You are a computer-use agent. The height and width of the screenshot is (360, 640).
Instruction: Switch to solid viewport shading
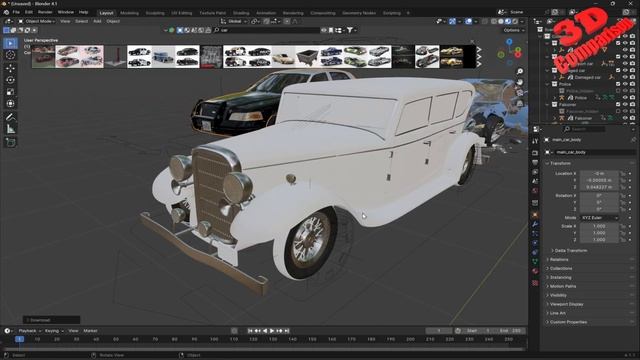pos(501,21)
